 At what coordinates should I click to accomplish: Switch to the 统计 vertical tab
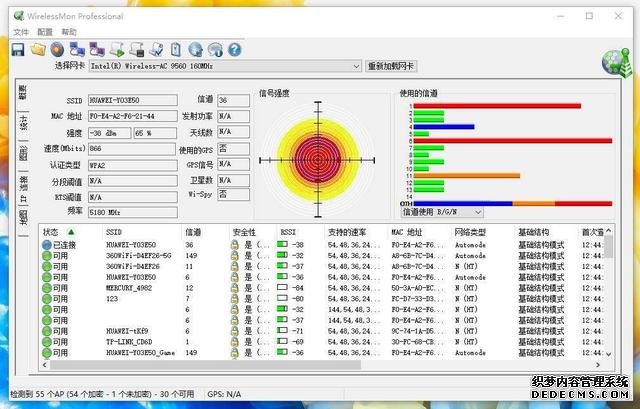(x=23, y=123)
